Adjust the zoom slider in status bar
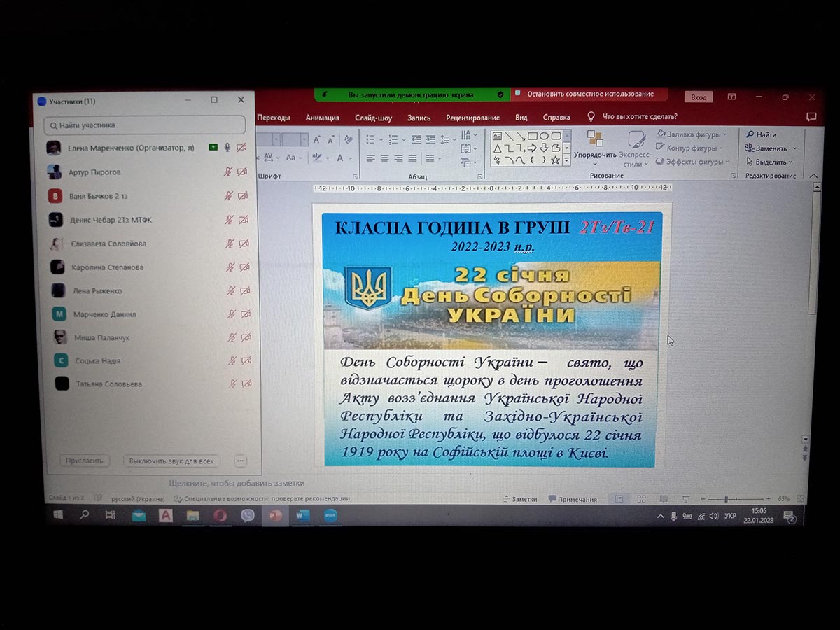Viewport: 840px width, 630px height. [726, 499]
